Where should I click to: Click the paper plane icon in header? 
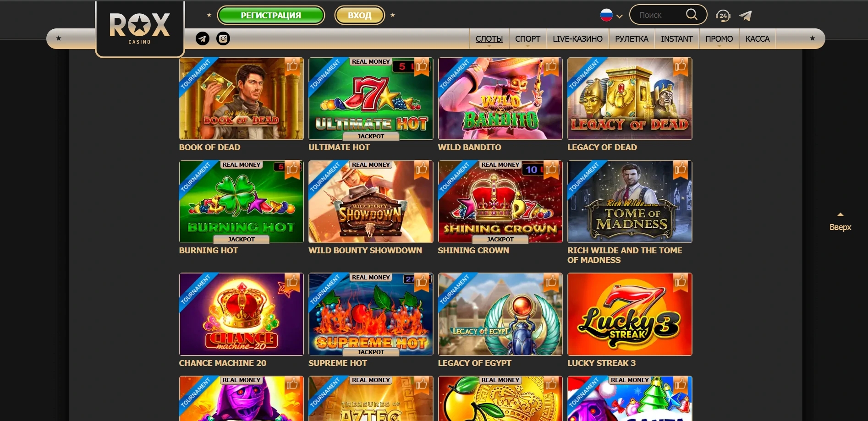[746, 16]
